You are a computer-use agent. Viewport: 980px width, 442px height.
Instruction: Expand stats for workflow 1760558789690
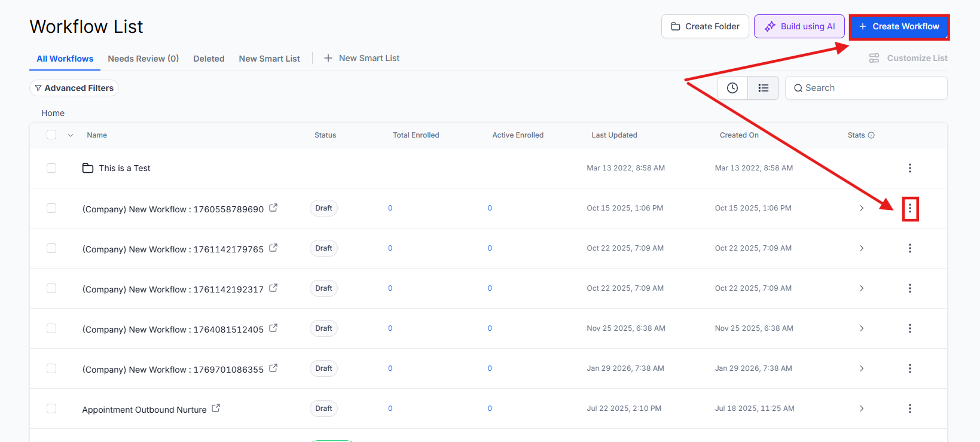coord(861,208)
